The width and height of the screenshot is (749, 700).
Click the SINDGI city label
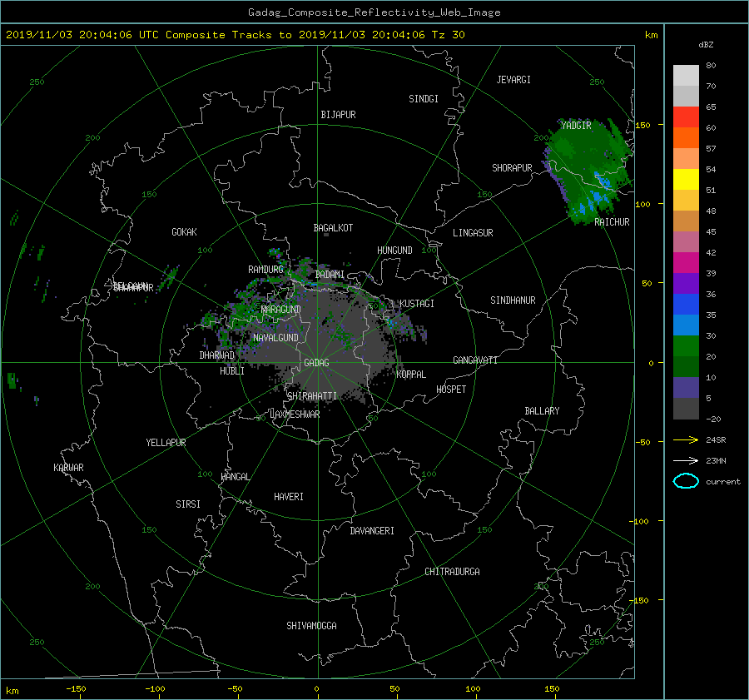click(424, 99)
